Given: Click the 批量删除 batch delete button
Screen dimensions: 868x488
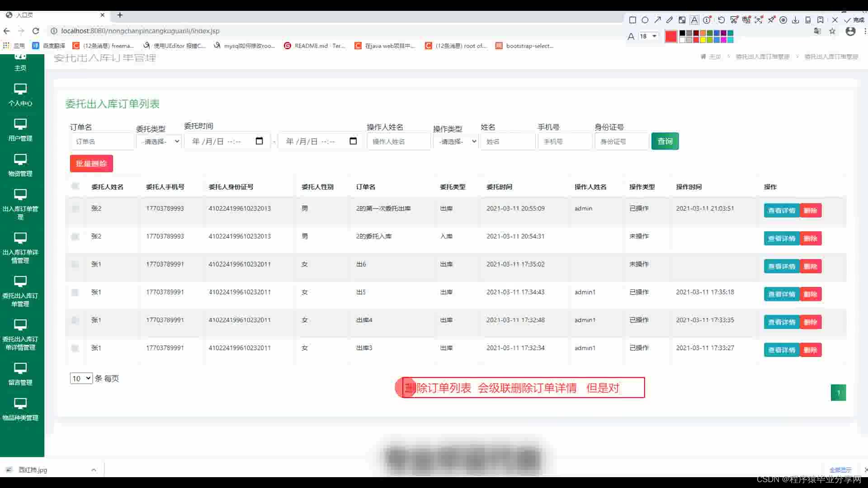Looking at the screenshot, I should click(x=91, y=164).
